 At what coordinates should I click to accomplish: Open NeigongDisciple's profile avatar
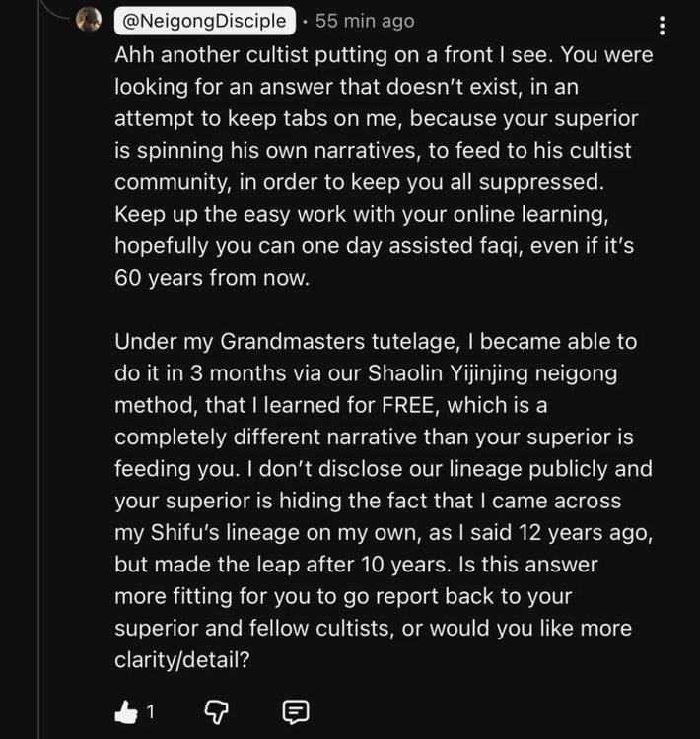[x=89, y=20]
